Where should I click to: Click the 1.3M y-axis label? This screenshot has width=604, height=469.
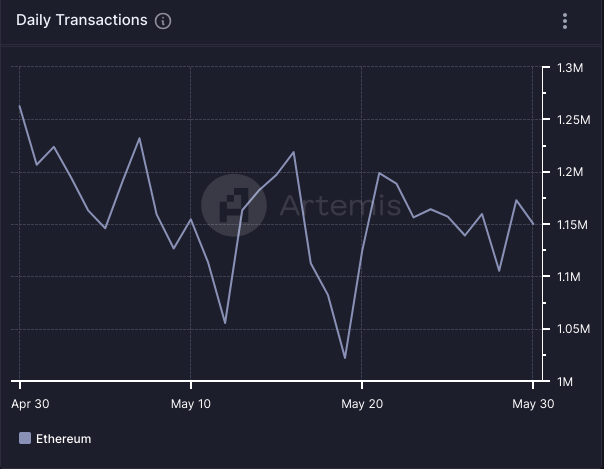(x=569, y=68)
